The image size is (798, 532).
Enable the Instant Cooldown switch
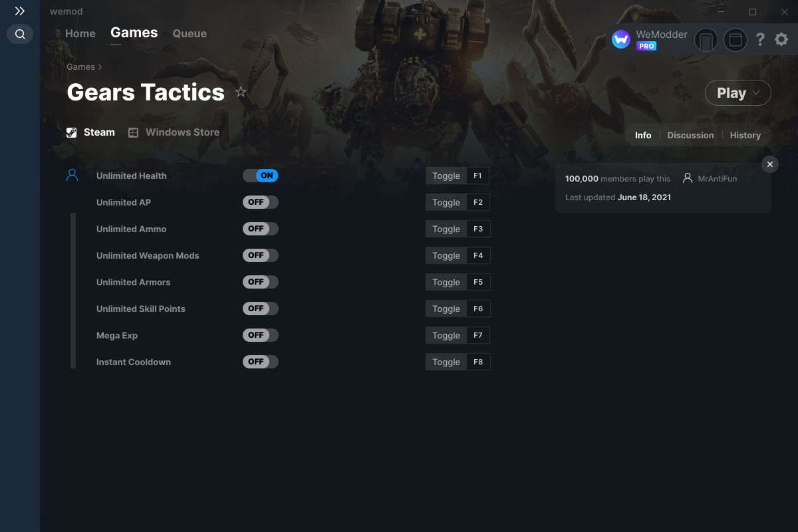pos(261,362)
